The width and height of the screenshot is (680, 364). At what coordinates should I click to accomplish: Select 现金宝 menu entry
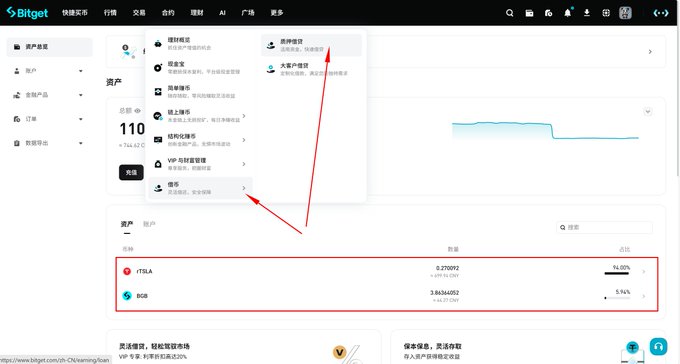pos(200,68)
